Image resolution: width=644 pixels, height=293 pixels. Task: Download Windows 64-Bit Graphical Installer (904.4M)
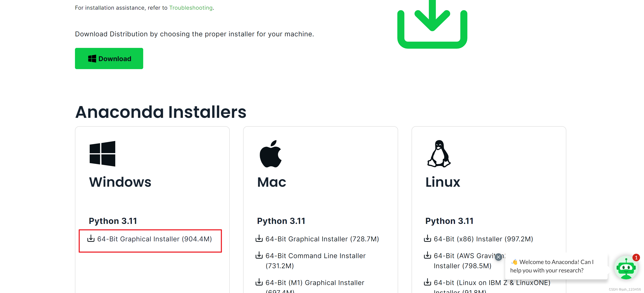(154, 239)
